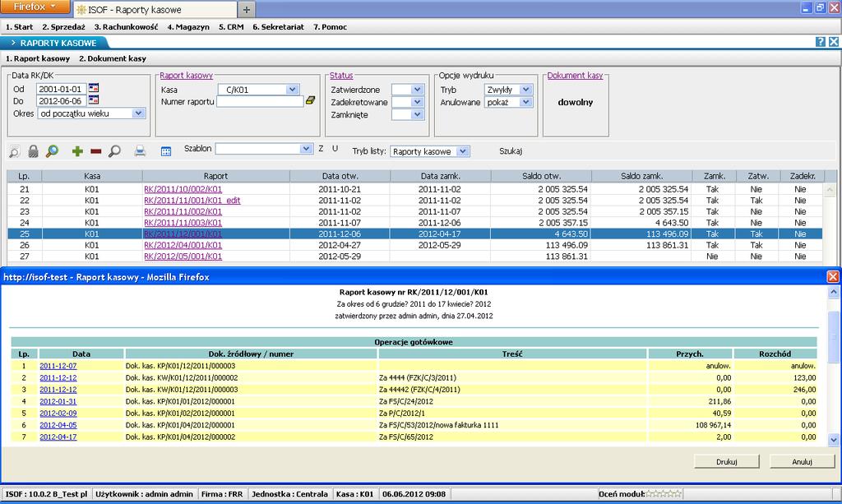This screenshot has width=842, height=504.
Task: Open the 2. Dokument kasy submenu
Action: point(113,58)
